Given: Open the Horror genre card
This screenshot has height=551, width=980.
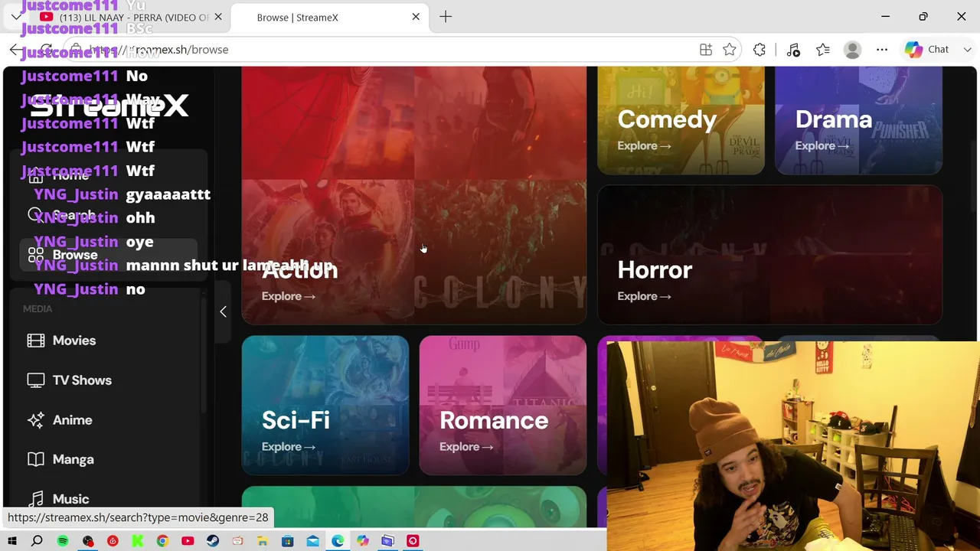Looking at the screenshot, I should coord(769,255).
